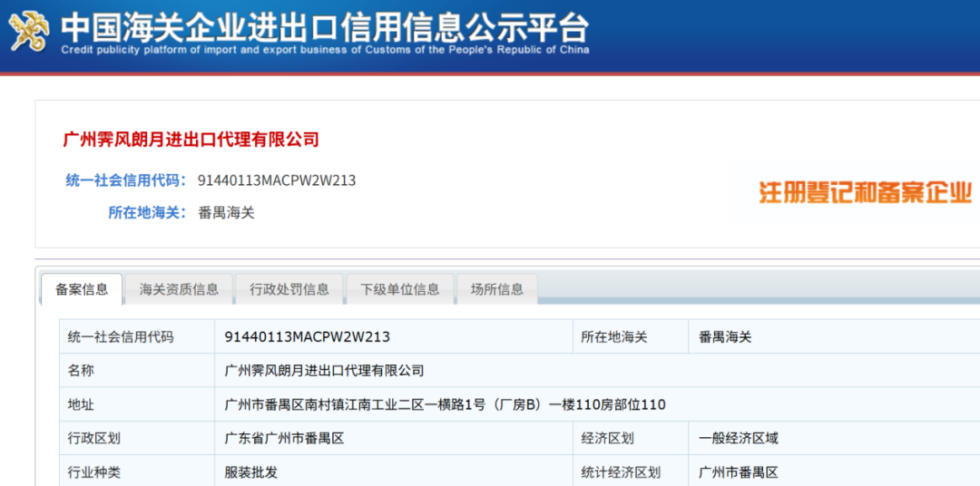Click the orange 注册登记和备案企业 badge
Screen dimensions: 980x486
coord(865,192)
